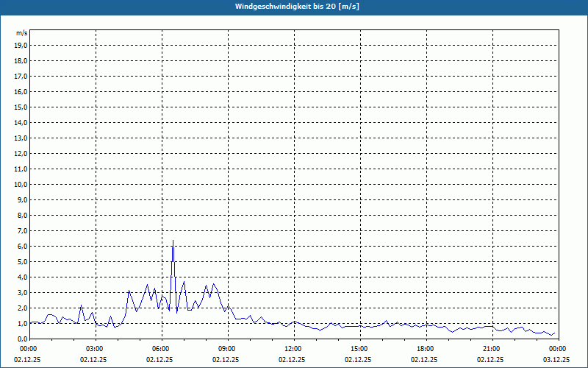Click the wind curve at 12:00
This screenshot has height=368, width=588.
[295, 322]
